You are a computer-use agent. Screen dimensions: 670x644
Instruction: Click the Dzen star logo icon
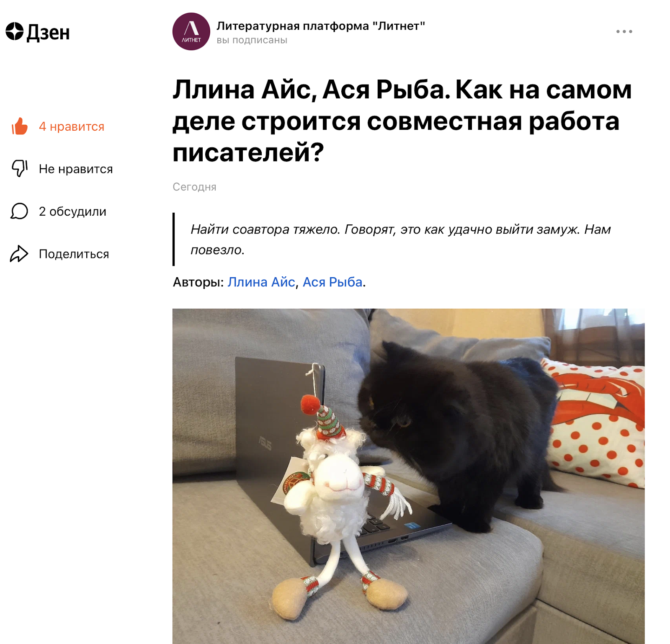pyautogui.click(x=15, y=31)
